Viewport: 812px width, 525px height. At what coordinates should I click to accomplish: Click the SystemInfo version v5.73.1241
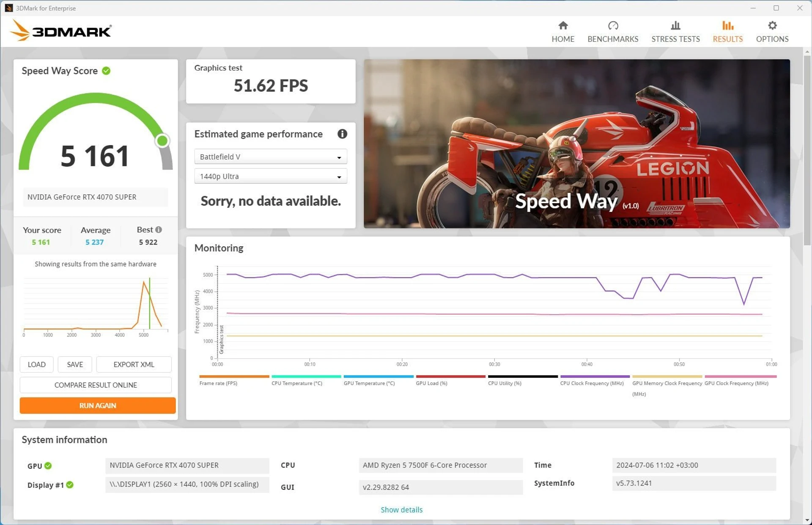[694, 483]
